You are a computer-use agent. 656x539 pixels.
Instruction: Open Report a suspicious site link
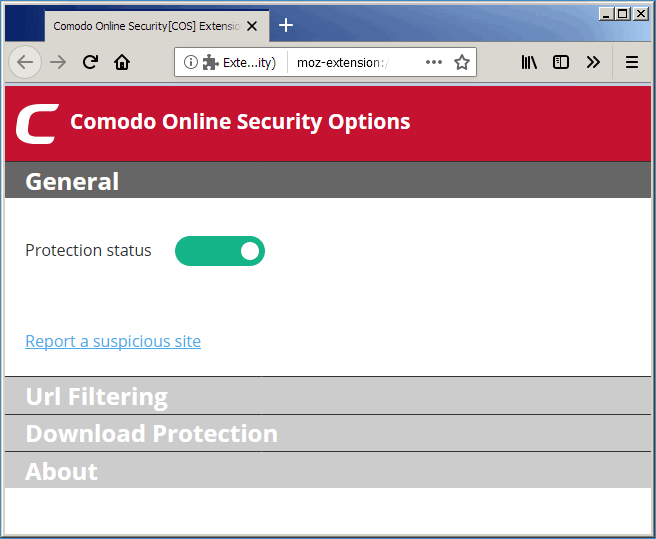tap(113, 341)
